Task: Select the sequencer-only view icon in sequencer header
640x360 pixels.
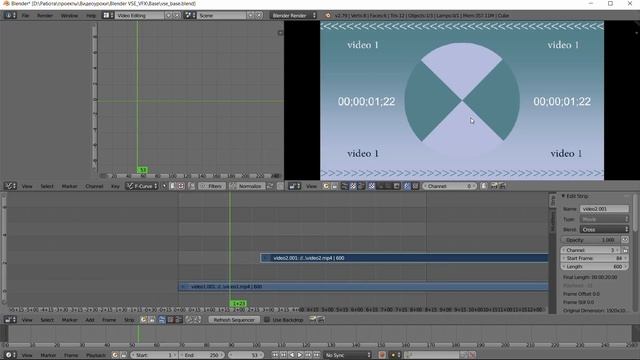Action: [x=162, y=320]
